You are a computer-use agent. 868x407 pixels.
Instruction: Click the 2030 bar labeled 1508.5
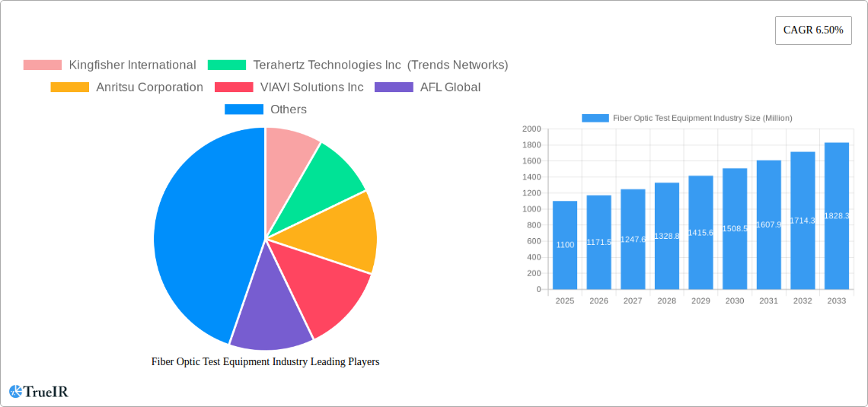tap(736, 228)
